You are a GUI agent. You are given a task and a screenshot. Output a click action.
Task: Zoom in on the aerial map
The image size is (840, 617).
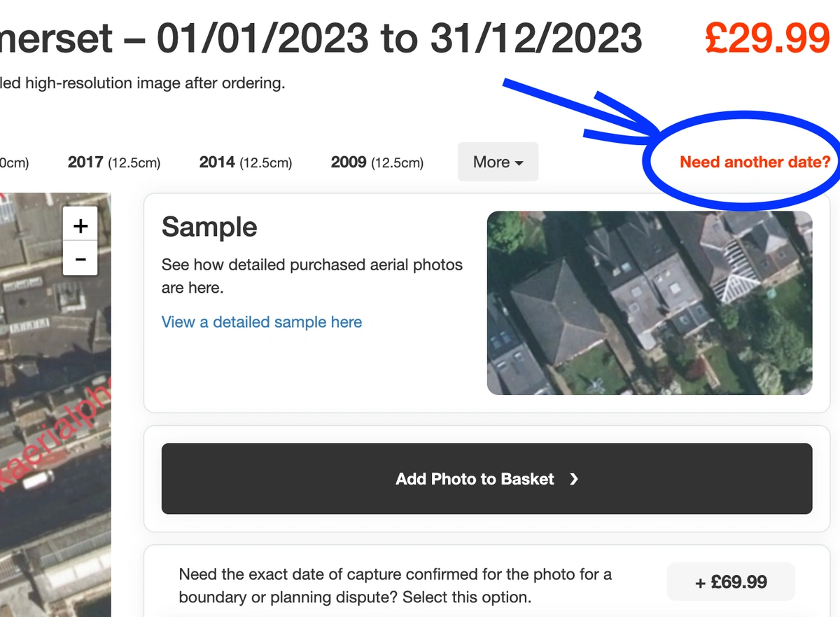pos(80,226)
